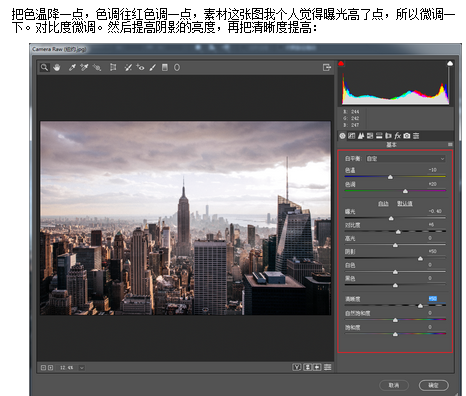Click the 色温 value field
Image resolution: width=466 pixels, height=396 pixels.
(433, 170)
